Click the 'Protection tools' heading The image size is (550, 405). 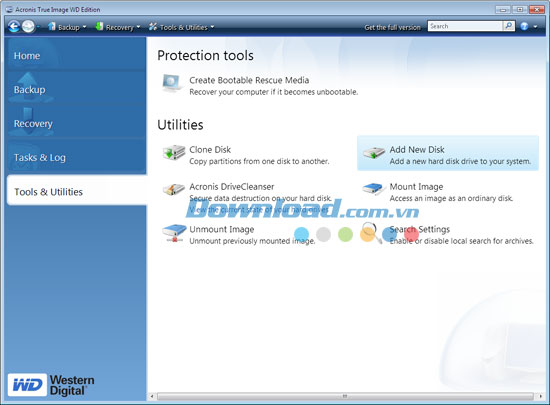tap(205, 55)
